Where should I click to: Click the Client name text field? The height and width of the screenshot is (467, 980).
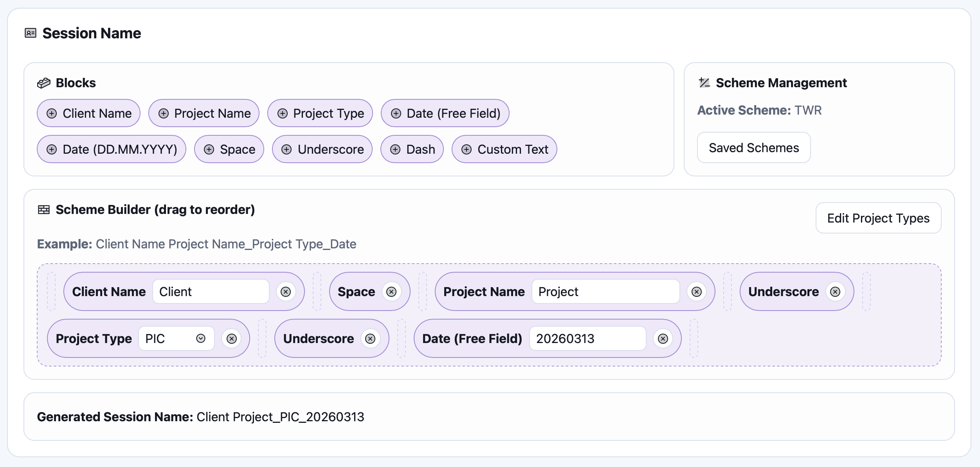tap(211, 291)
